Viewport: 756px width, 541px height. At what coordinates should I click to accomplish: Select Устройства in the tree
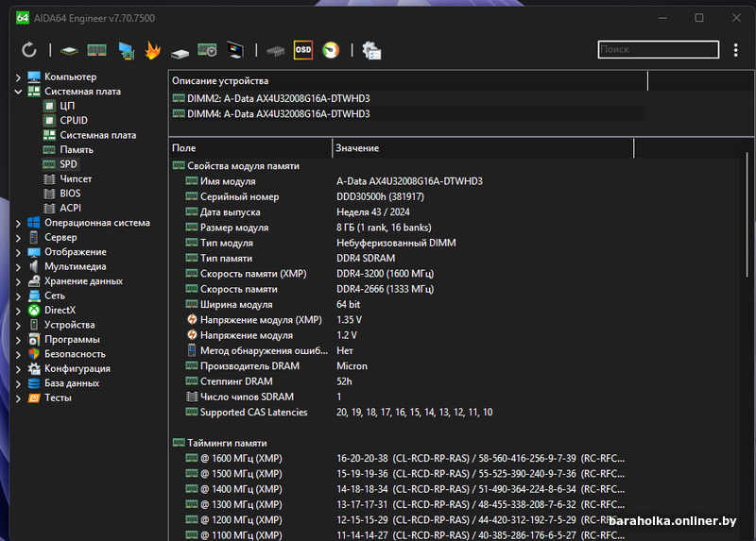coord(69,325)
